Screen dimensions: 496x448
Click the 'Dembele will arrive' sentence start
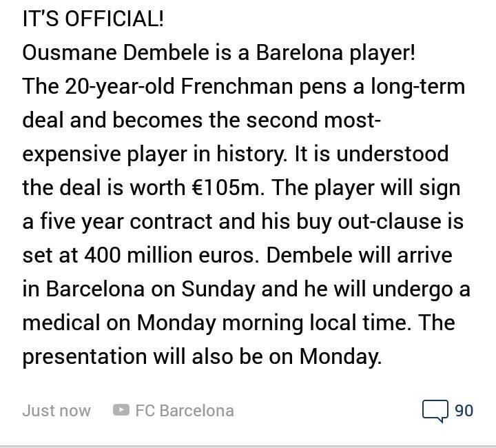pyautogui.click(x=358, y=256)
